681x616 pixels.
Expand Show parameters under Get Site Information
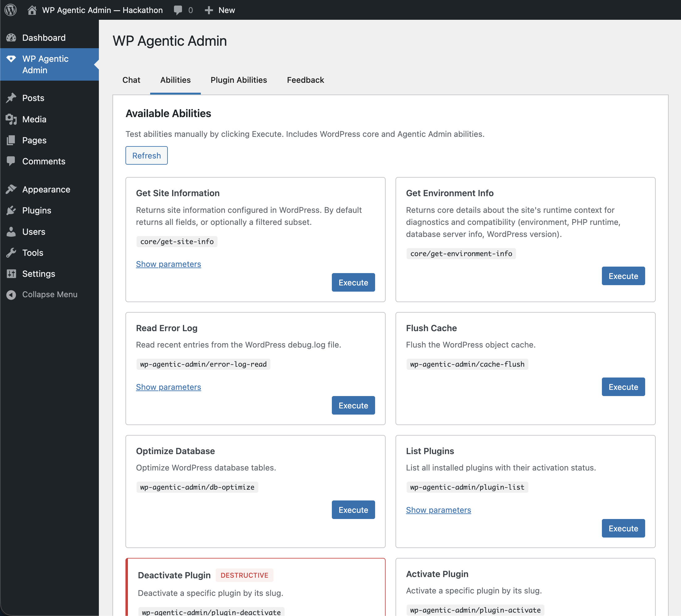168,264
